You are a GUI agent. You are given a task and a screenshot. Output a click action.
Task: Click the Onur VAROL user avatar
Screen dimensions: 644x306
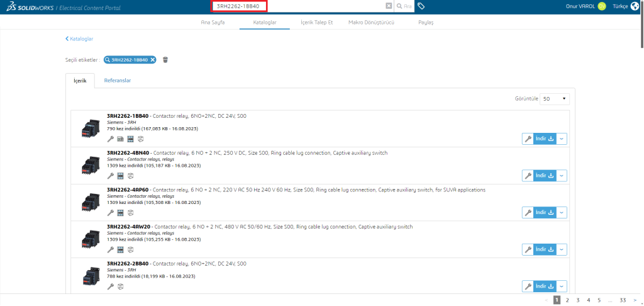click(x=602, y=6)
